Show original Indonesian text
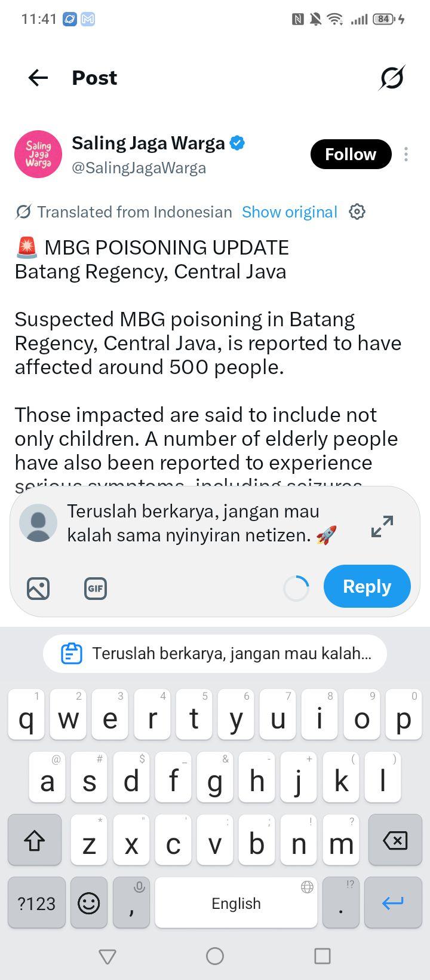 [290, 212]
